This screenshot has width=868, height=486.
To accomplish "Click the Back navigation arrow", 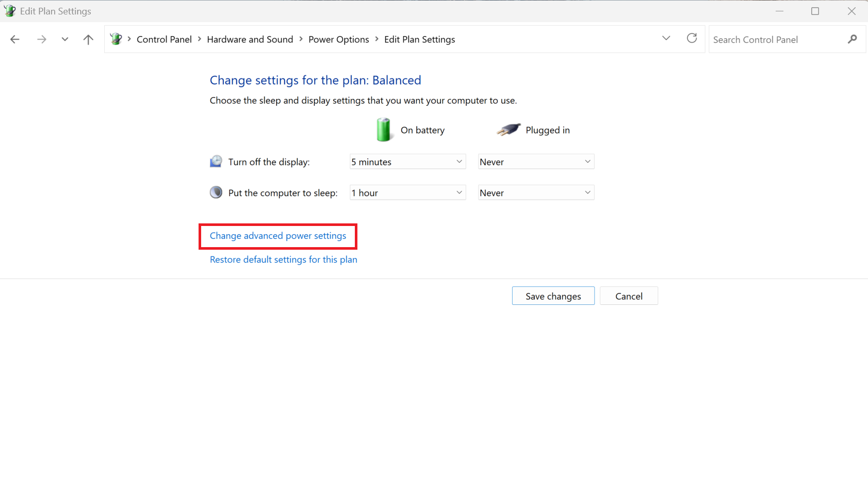I will pyautogui.click(x=15, y=39).
